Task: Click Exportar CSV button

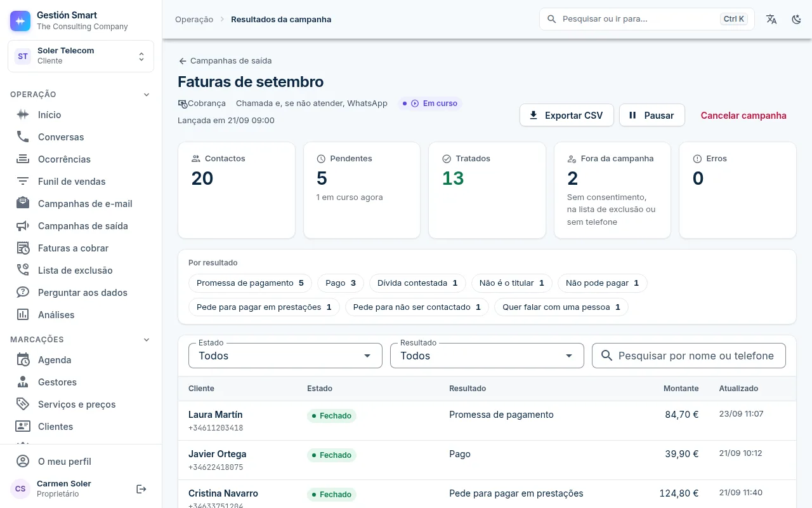Action: 566,116
